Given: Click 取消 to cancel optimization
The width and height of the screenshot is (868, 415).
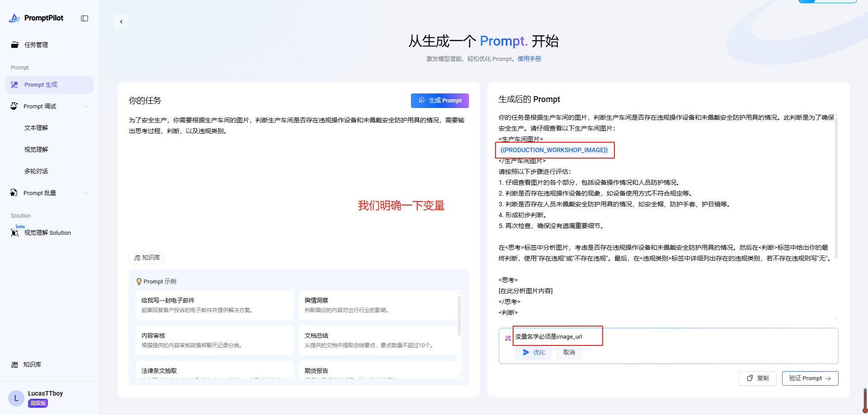Looking at the screenshot, I should click(569, 353).
